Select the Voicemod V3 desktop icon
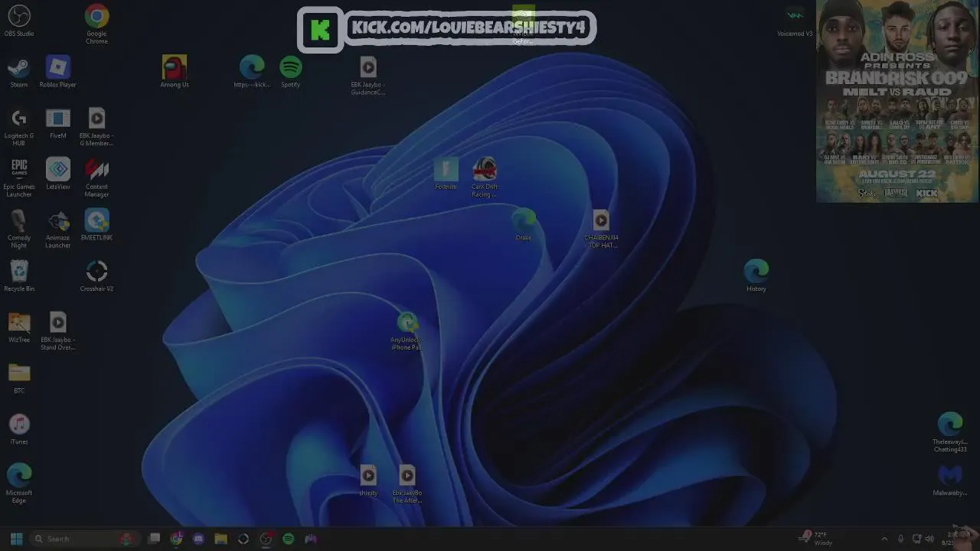 [x=795, y=21]
